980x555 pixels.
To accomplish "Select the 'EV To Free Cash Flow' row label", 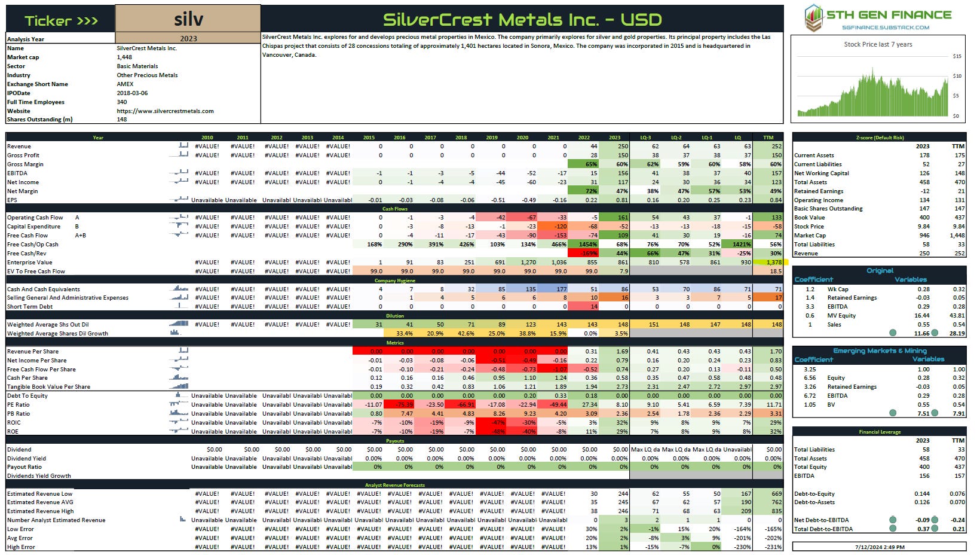I will click(36, 272).
